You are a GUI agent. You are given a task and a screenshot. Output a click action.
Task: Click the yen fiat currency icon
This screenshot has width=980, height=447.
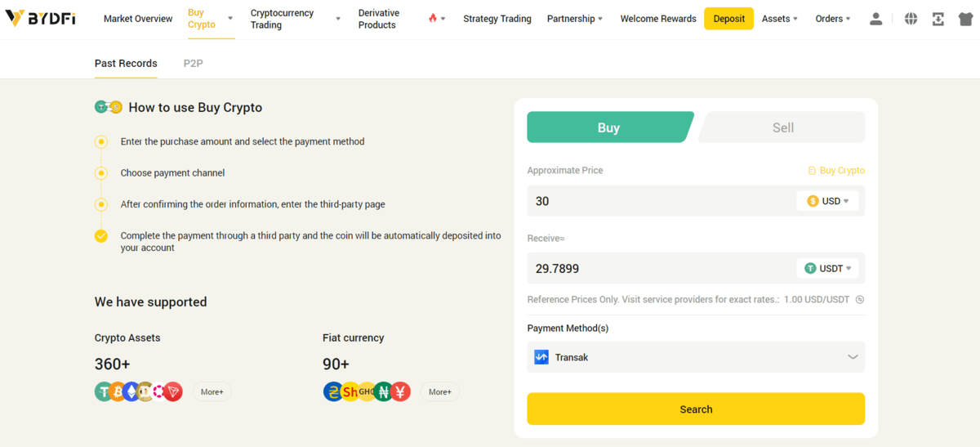click(400, 392)
